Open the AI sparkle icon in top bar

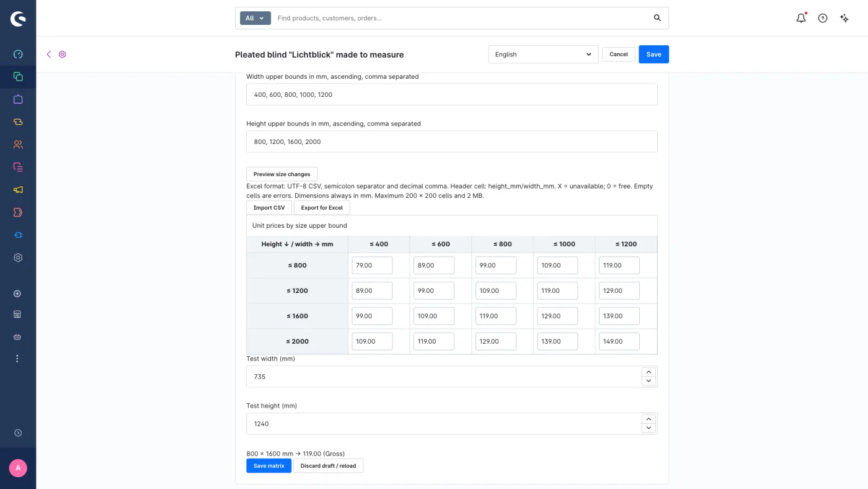pyautogui.click(x=844, y=18)
